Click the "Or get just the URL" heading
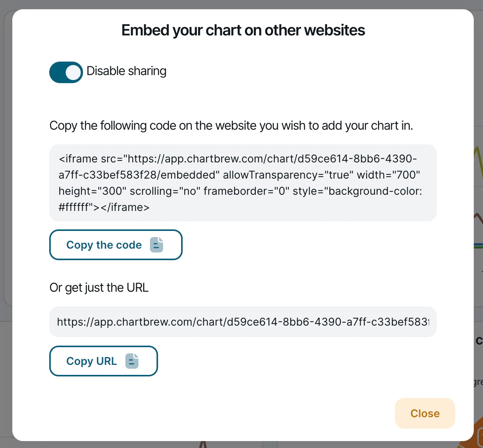Image resolution: width=483 pixels, height=448 pixels. tap(99, 288)
